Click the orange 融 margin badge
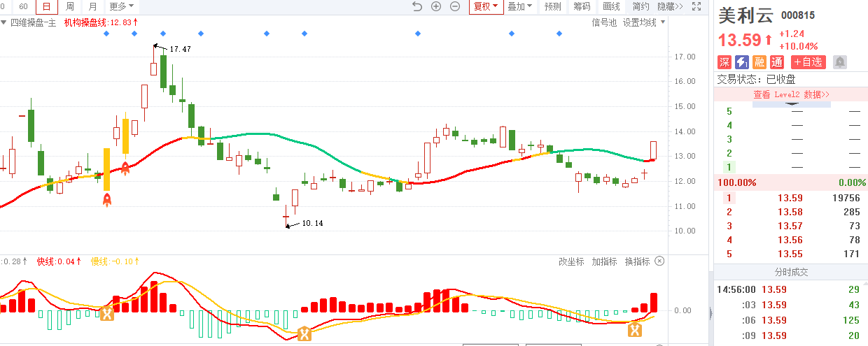Viewport: 868px width, 346px height. (x=759, y=62)
